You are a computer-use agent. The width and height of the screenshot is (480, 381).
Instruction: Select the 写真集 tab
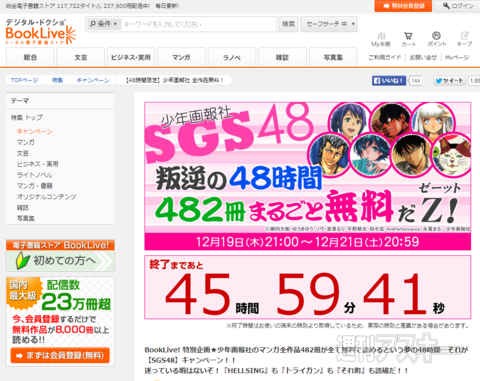(333, 57)
